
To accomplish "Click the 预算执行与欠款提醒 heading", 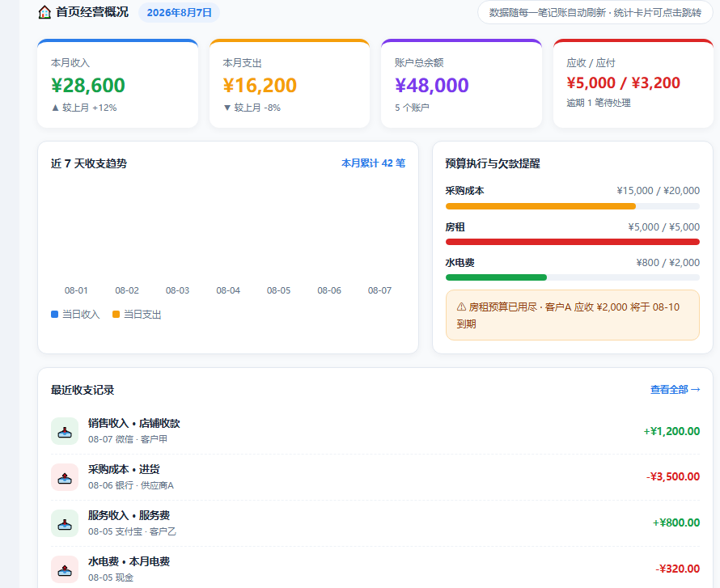I will [x=492, y=163].
